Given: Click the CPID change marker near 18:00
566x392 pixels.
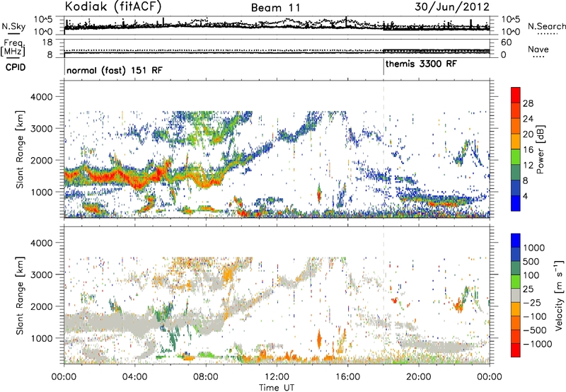Looking at the screenshot, I should point(383,67).
